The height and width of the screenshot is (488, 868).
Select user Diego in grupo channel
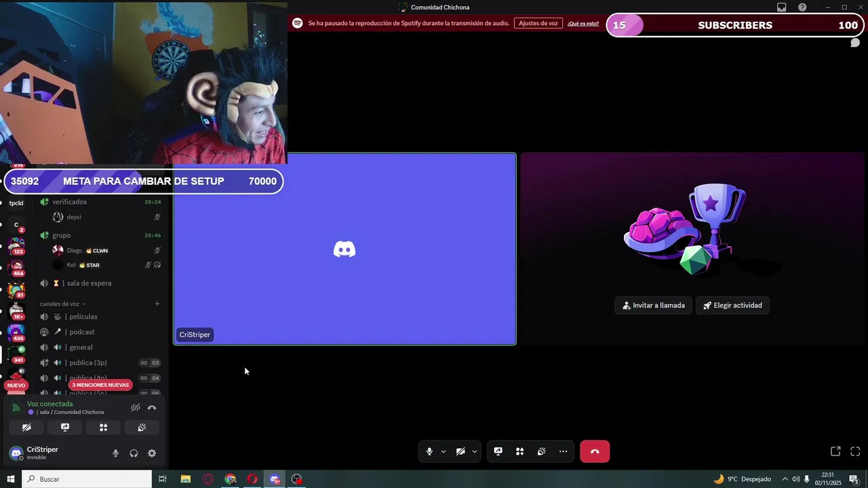tap(107, 250)
